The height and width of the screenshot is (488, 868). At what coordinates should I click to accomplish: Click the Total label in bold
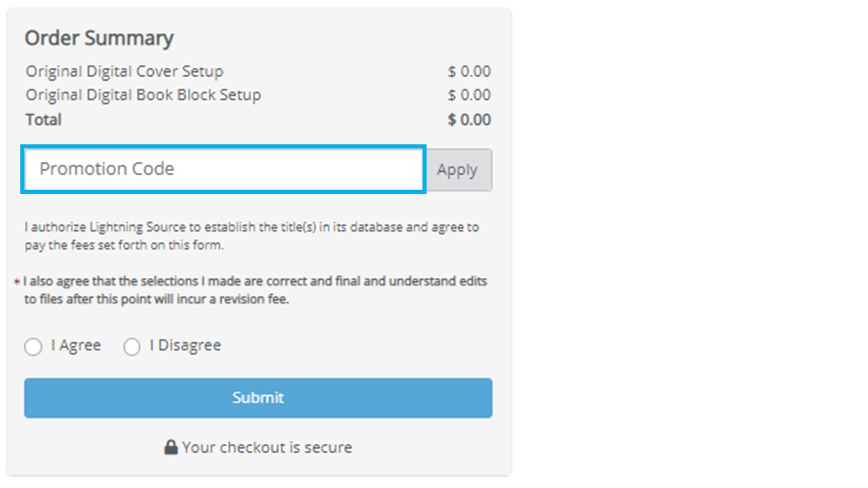(43, 119)
